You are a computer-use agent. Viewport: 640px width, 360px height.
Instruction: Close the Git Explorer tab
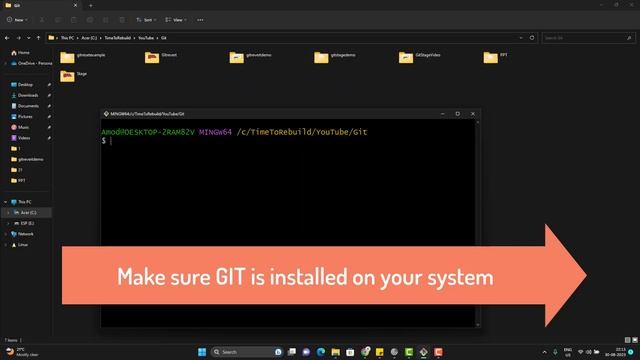click(75, 5)
